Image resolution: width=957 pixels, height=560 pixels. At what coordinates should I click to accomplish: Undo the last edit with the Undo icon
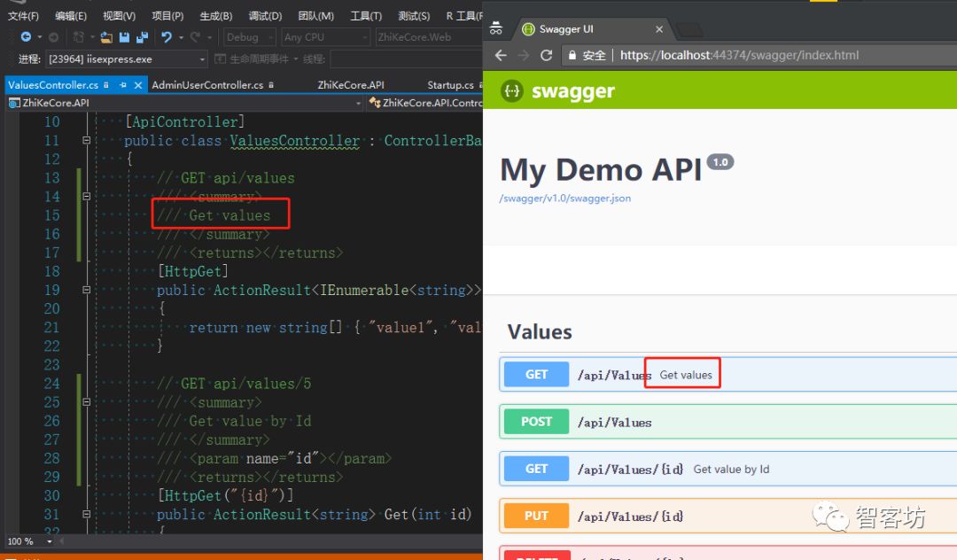click(x=166, y=37)
